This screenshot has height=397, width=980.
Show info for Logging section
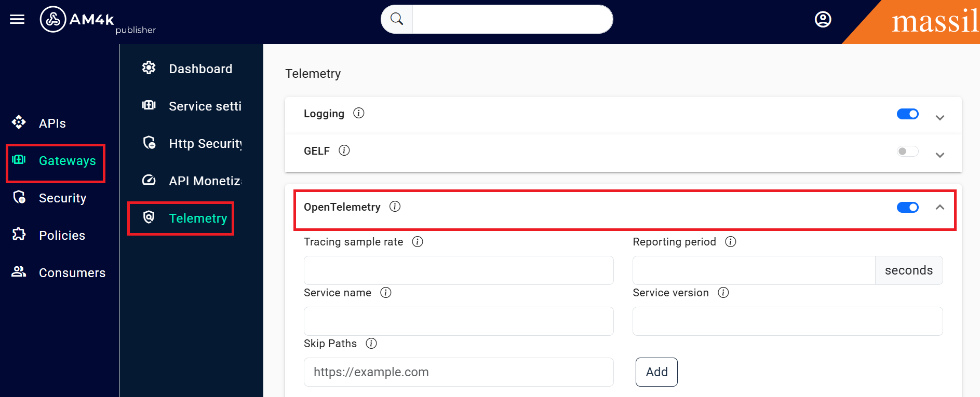click(359, 113)
